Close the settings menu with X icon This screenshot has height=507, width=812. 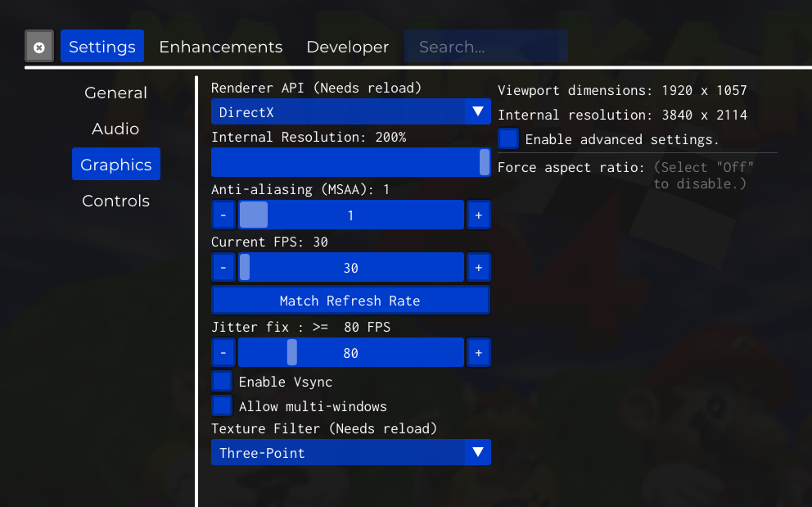click(38, 47)
